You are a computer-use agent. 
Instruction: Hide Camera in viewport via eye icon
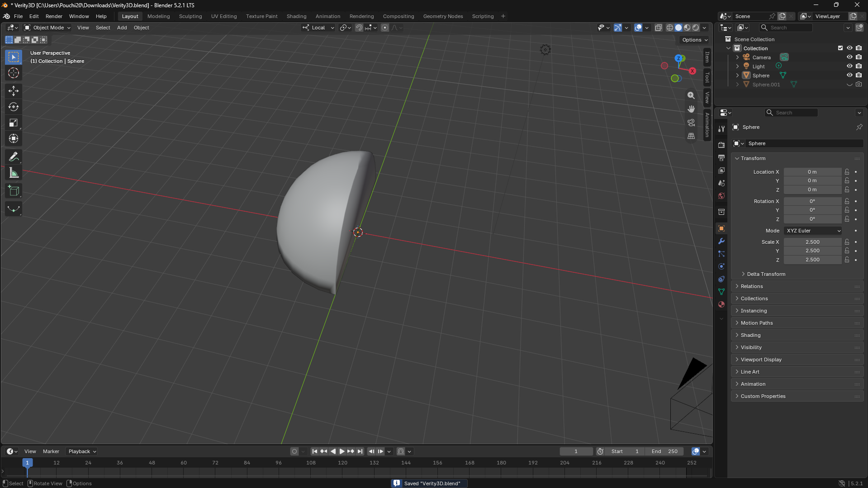pos(849,57)
